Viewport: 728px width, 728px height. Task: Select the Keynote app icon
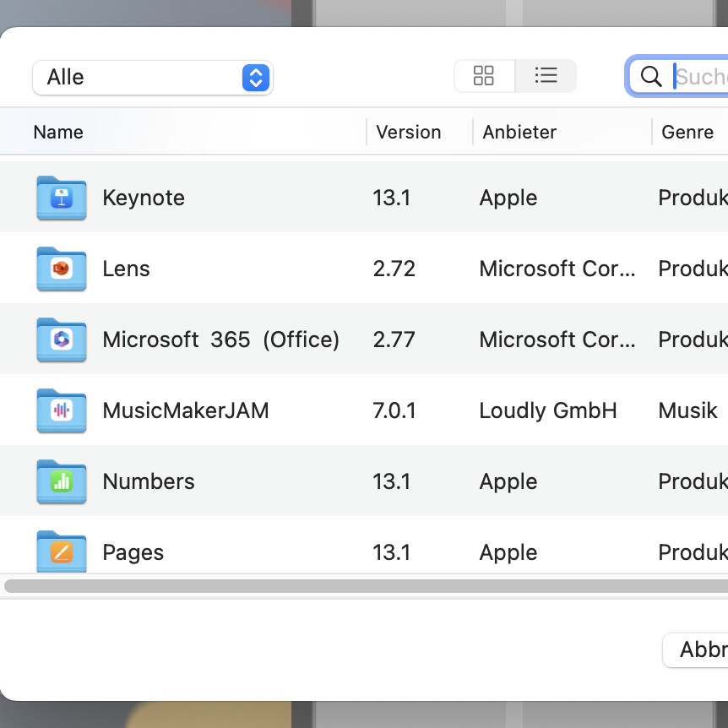pyautogui.click(x=61, y=198)
